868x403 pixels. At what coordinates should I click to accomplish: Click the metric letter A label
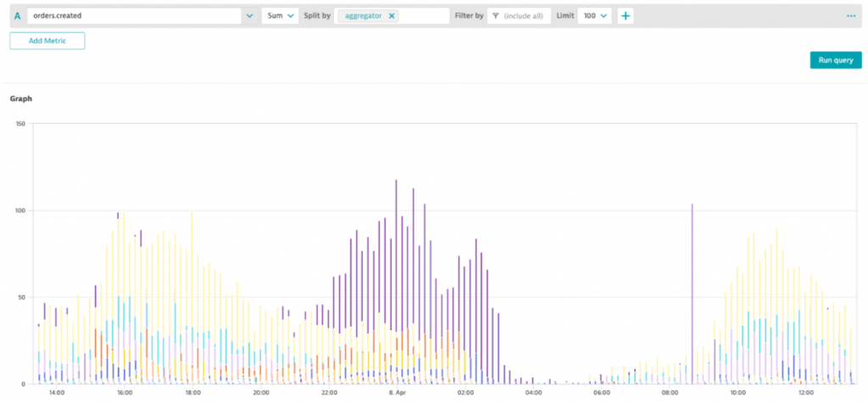tap(16, 16)
